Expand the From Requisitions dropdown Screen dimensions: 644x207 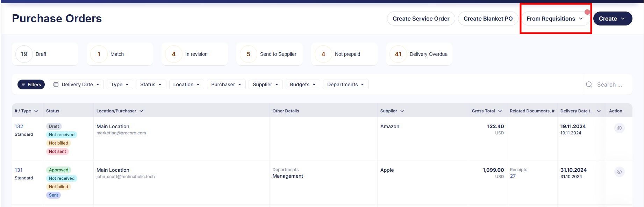tap(554, 19)
